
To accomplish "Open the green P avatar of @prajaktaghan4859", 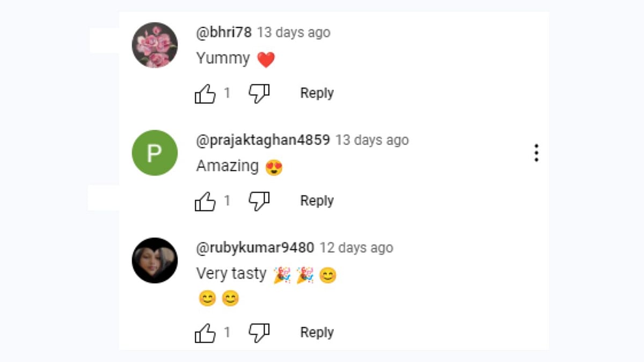I will coord(155,153).
